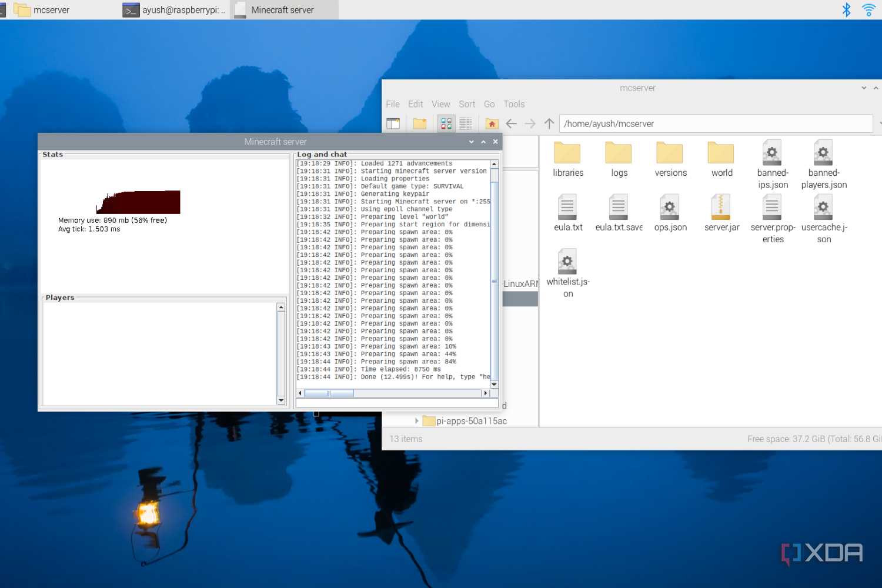Switch file manager to icon view
This screenshot has height=588, width=882.
[x=446, y=123]
